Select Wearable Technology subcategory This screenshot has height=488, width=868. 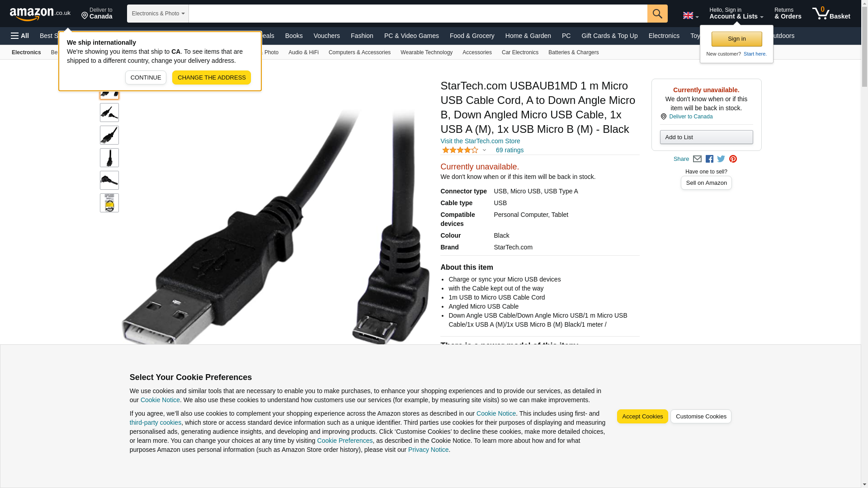(x=426, y=52)
